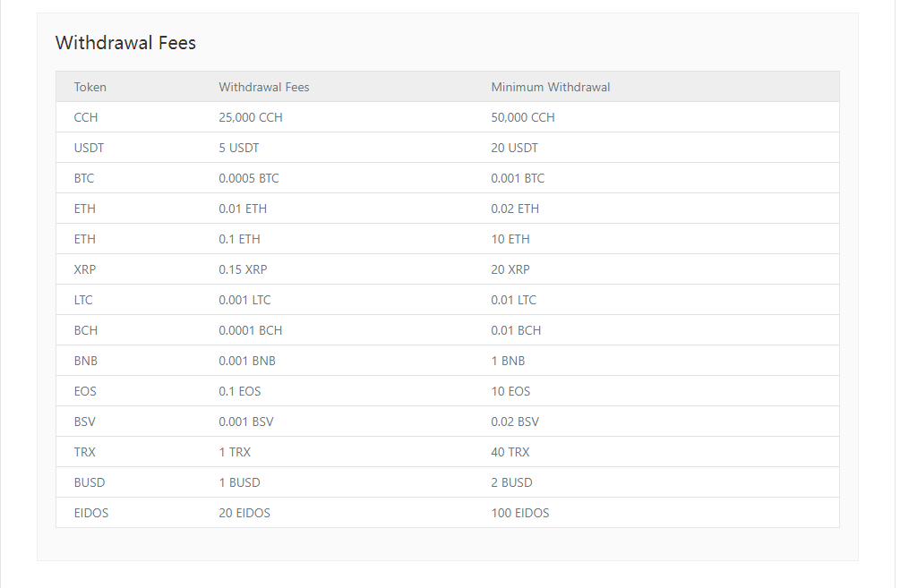
Task: Click the "Minimum Withdrawal" column header
Action: pyautogui.click(x=551, y=87)
